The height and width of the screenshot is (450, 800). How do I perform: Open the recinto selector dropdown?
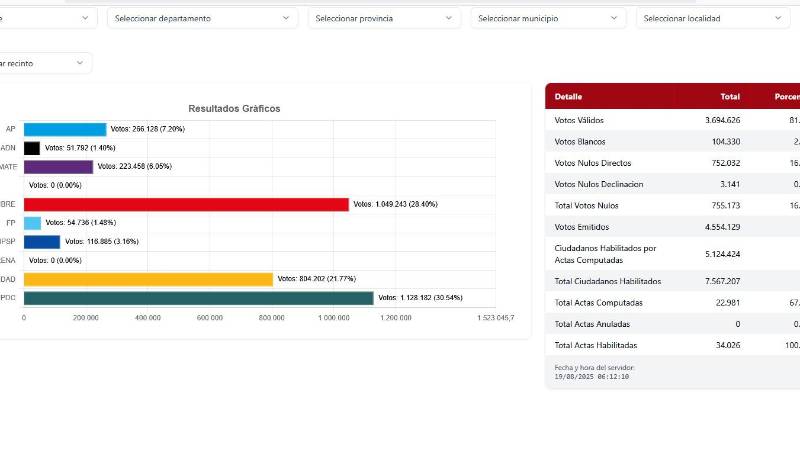pos(45,63)
